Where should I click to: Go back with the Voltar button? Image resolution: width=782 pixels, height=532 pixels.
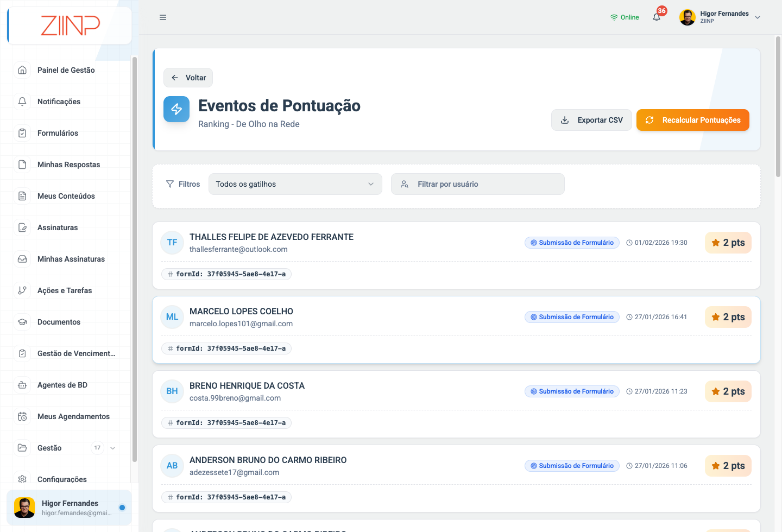[x=188, y=78]
